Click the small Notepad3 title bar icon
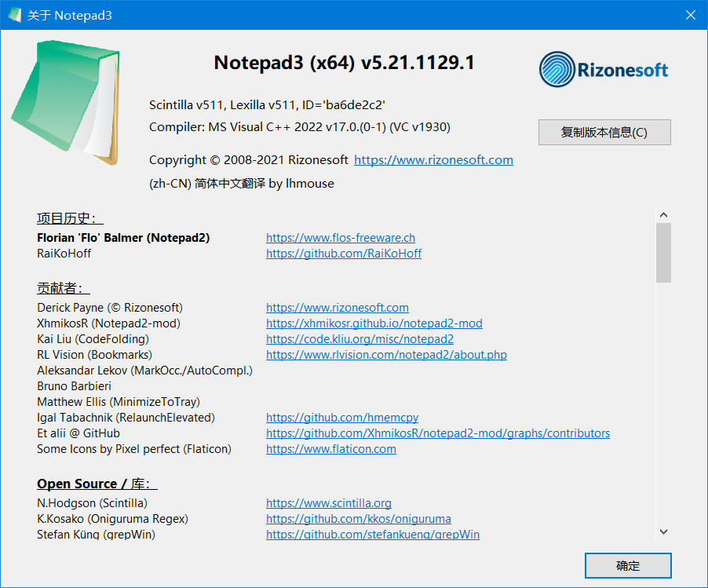The height and width of the screenshot is (588, 708). 15,15
